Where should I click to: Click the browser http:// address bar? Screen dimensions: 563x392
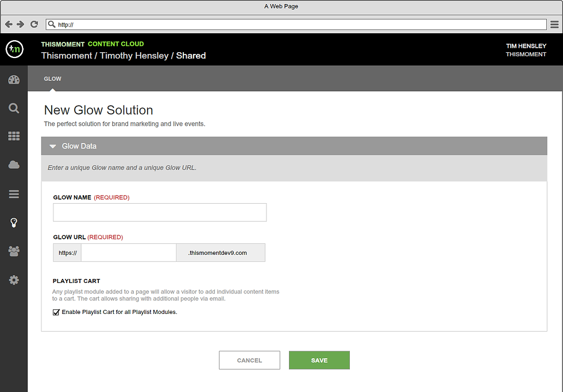296,24
